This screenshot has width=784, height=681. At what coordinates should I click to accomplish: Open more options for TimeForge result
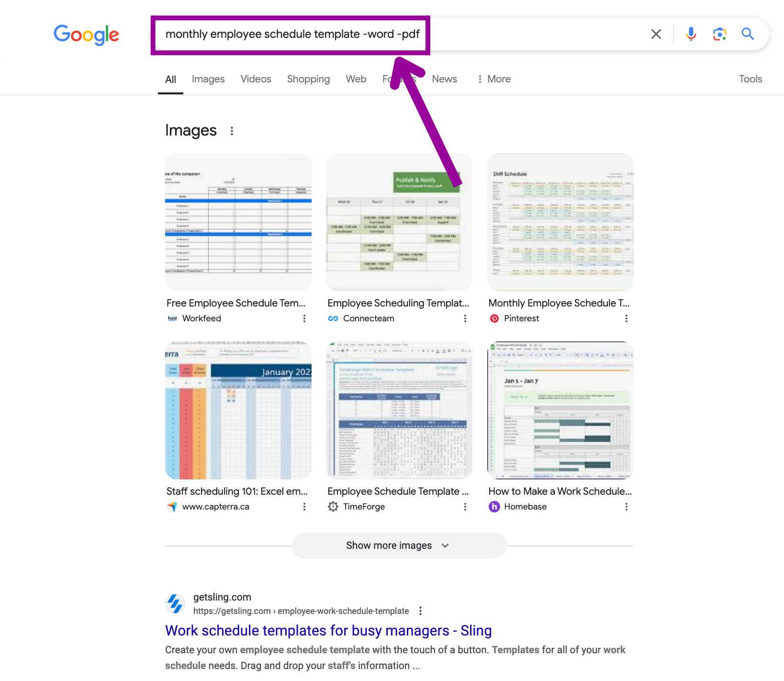[465, 507]
